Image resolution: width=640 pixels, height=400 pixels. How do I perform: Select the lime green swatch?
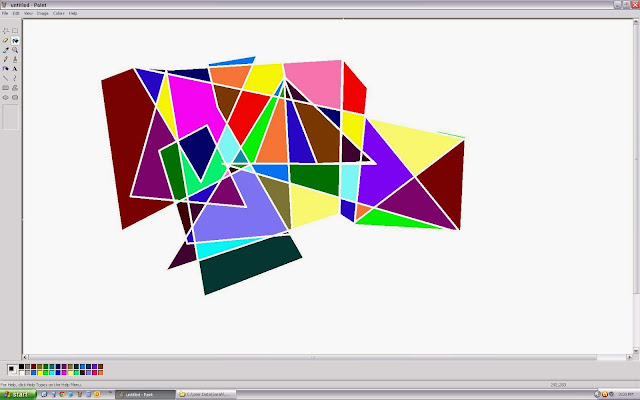click(x=46, y=373)
